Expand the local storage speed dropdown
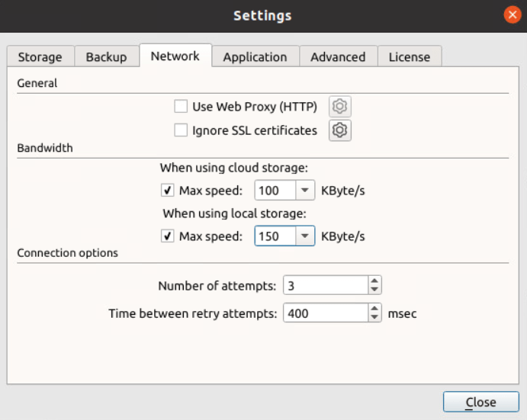This screenshot has width=527, height=420. coord(305,236)
